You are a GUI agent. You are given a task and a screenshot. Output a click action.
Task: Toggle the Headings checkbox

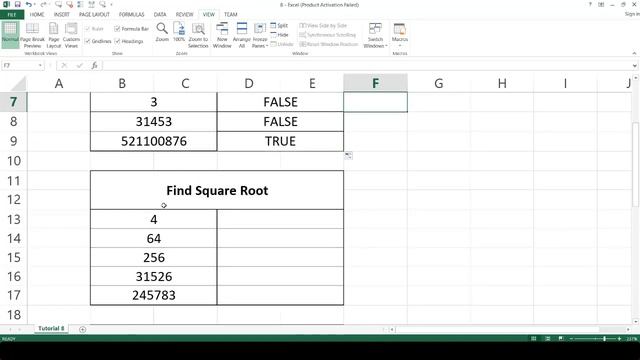pos(129,41)
